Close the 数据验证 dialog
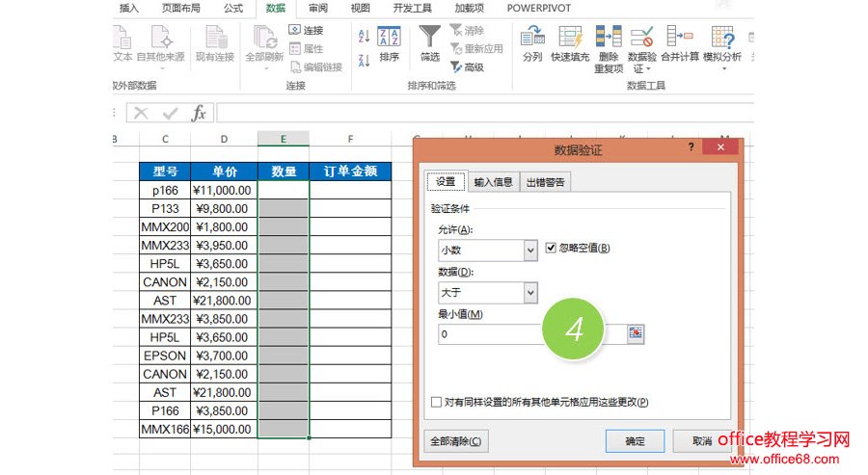 coord(720,146)
